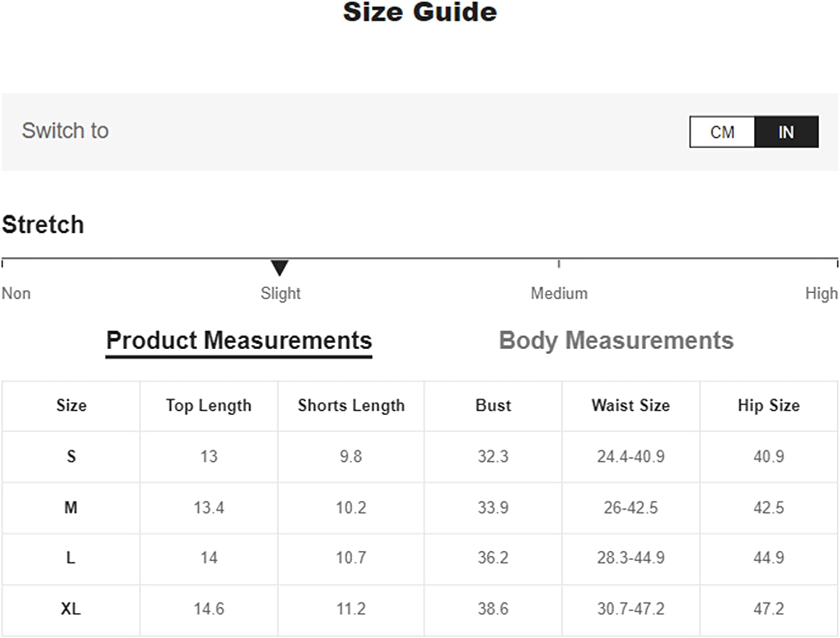Screen dimensions: 840x638
Task: Open the Product Measurements tab
Action: click(x=239, y=341)
